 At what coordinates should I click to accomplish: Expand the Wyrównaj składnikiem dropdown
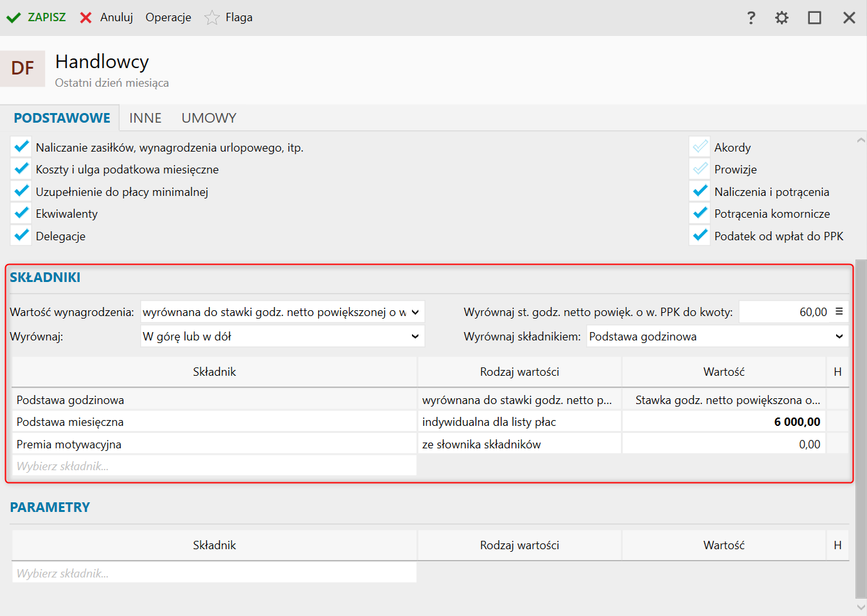[x=839, y=336]
